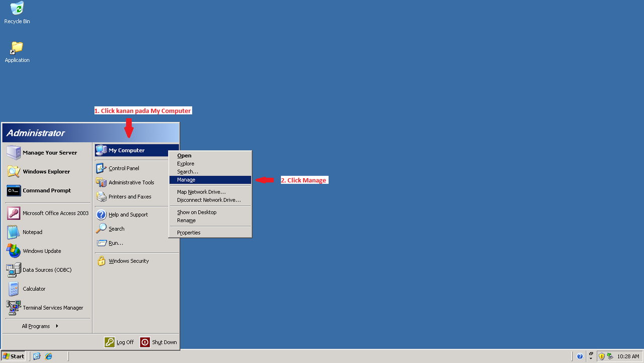Choose Explore in the context menu
The width and height of the screenshot is (644, 363).
click(x=210, y=164)
